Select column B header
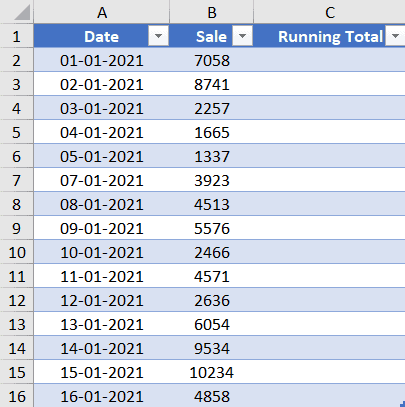The height and width of the screenshot is (407, 405). (212, 12)
